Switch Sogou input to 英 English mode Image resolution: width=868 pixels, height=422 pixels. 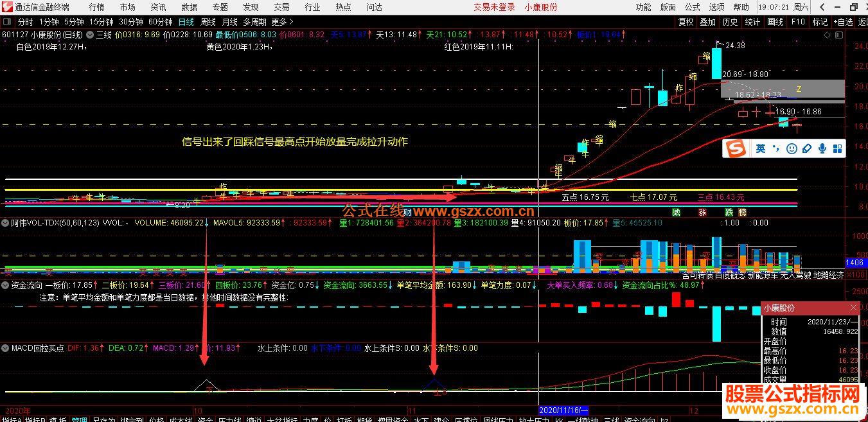pyautogui.click(x=760, y=149)
